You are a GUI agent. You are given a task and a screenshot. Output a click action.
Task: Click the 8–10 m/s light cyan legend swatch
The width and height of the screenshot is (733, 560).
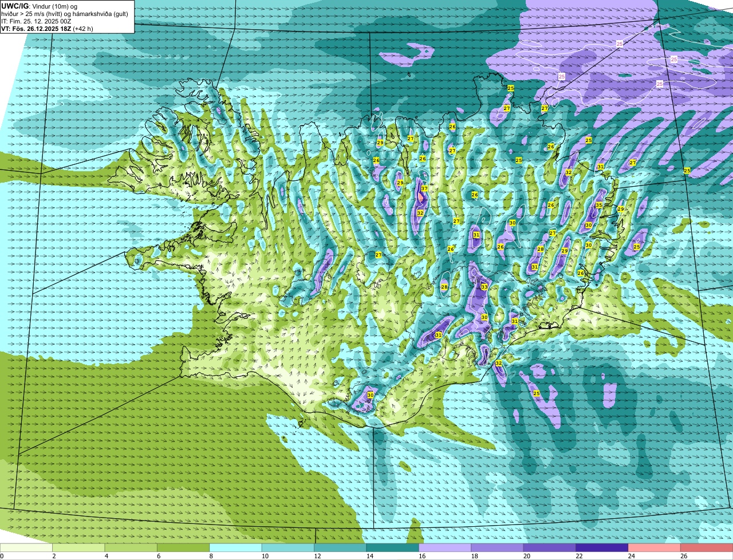(236, 547)
